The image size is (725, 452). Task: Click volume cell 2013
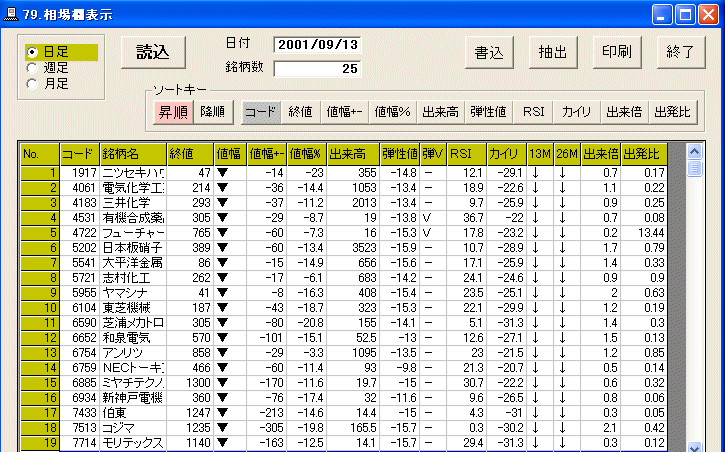[353, 202]
